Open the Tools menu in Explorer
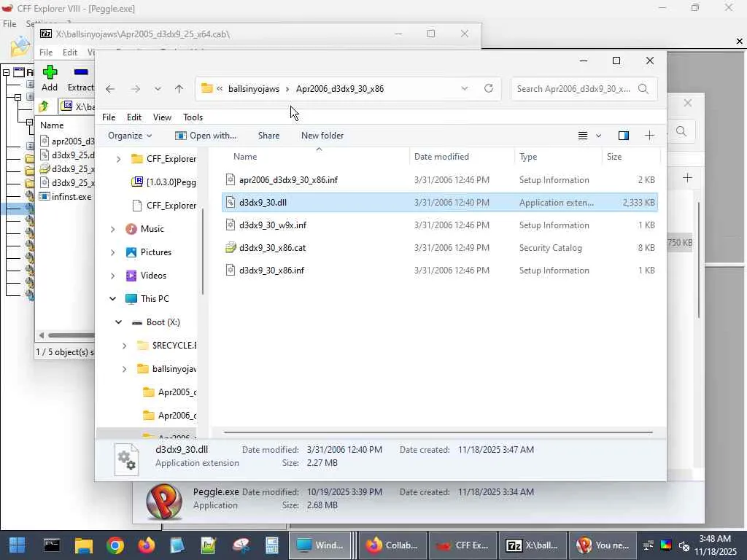 pyautogui.click(x=193, y=117)
